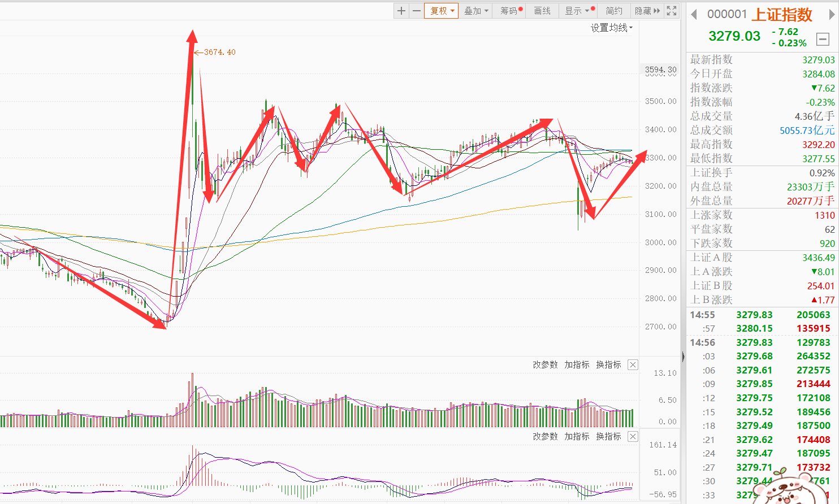
Task: Zoom out chart with minus icon
Action: pos(417,11)
